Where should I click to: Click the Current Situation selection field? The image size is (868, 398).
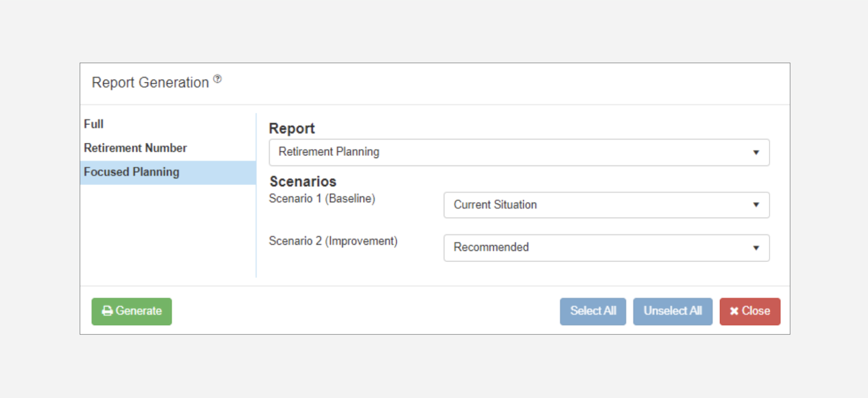[495, 205]
